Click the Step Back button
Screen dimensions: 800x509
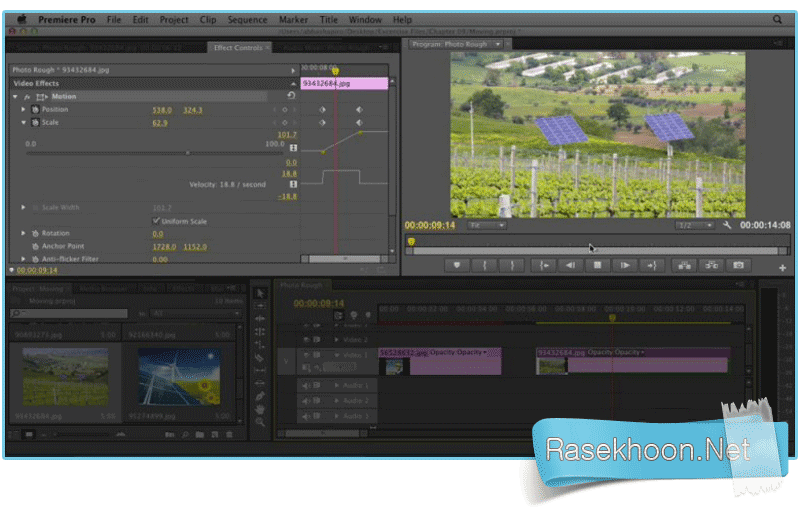coord(570,265)
